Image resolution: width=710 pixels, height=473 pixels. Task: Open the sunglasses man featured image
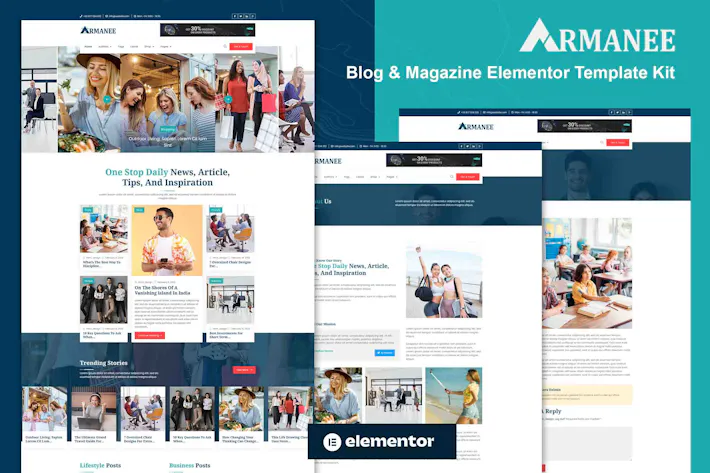click(x=167, y=240)
